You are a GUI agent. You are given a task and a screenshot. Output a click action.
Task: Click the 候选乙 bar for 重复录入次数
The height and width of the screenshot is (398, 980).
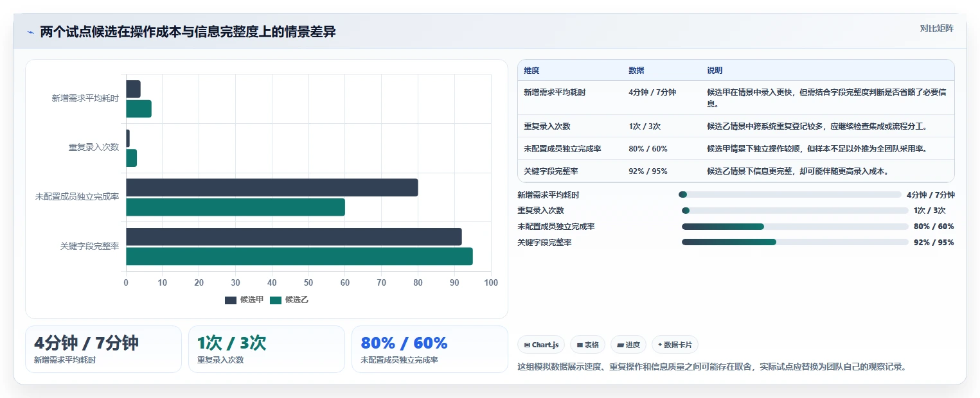pyautogui.click(x=131, y=158)
